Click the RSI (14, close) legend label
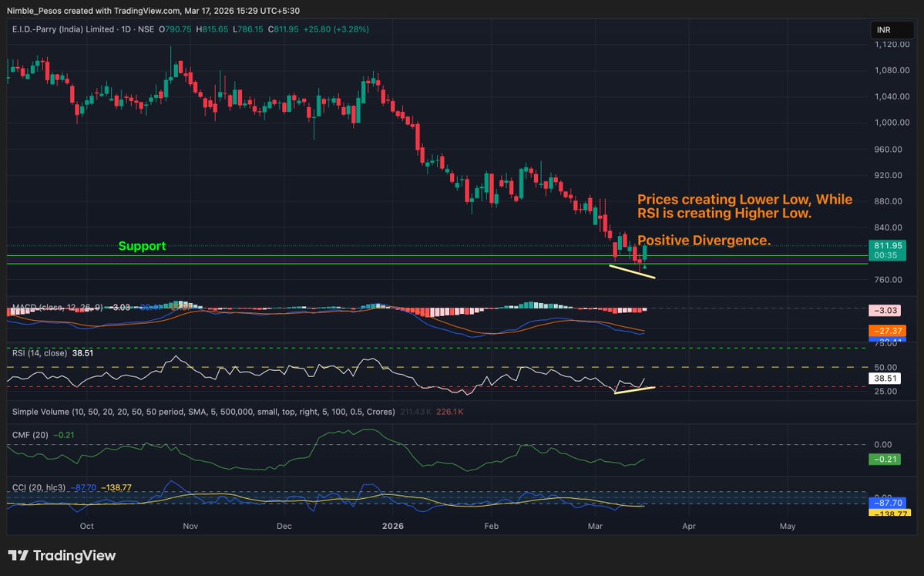The height and width of the screenshot is (576, 924). tap(39, 352)
